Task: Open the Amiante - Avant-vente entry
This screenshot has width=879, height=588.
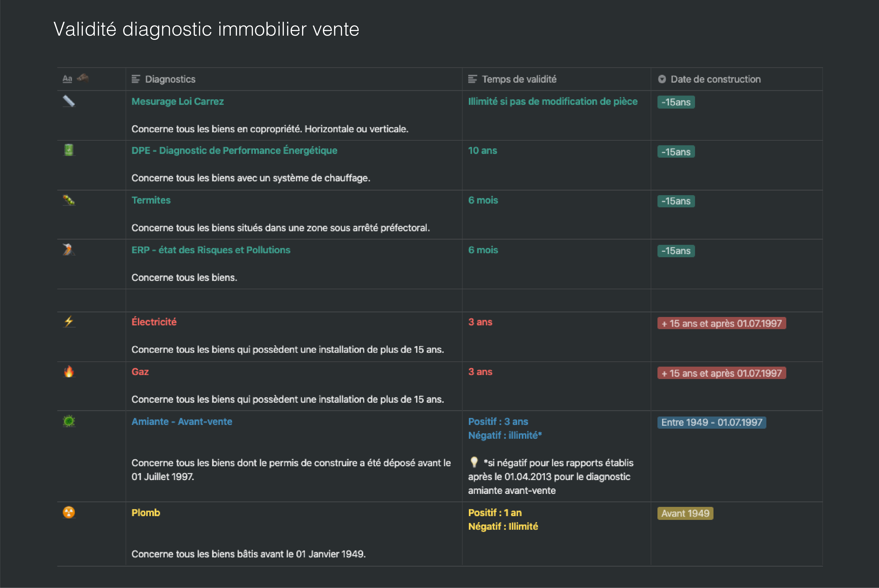Action: [x=182, y=422]
